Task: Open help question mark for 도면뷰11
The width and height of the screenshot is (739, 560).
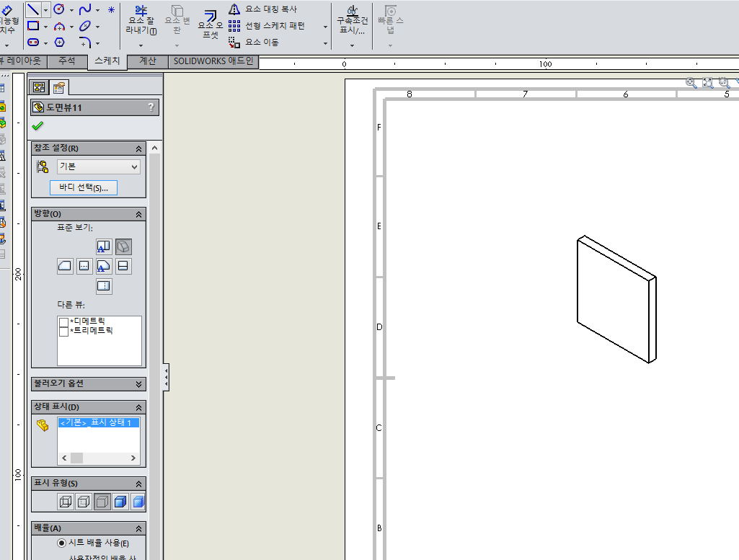Action: 151,107
